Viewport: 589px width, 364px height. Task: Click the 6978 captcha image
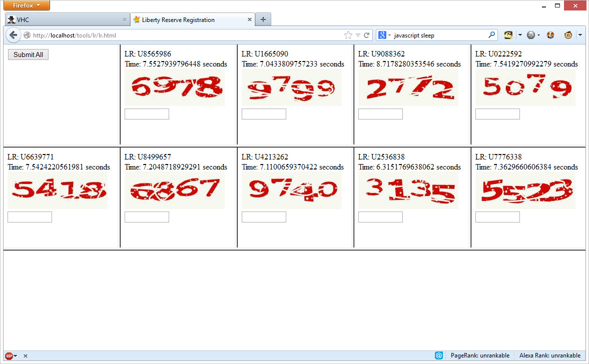click(175, 87)
